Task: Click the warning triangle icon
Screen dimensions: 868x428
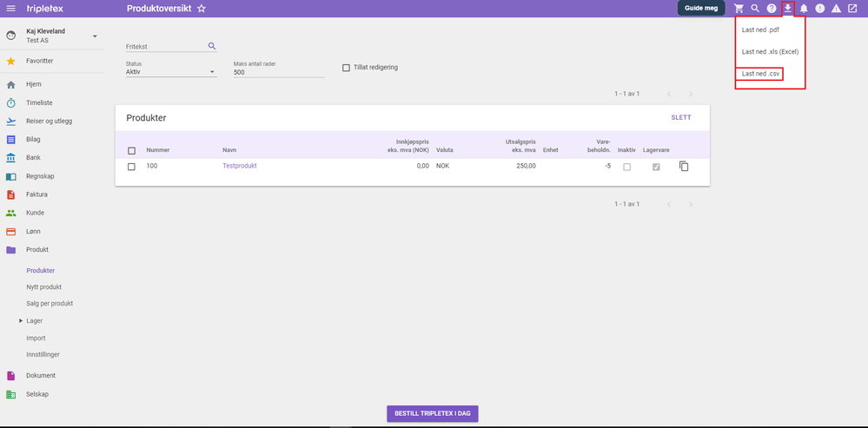Action: (x=837, y=9)
